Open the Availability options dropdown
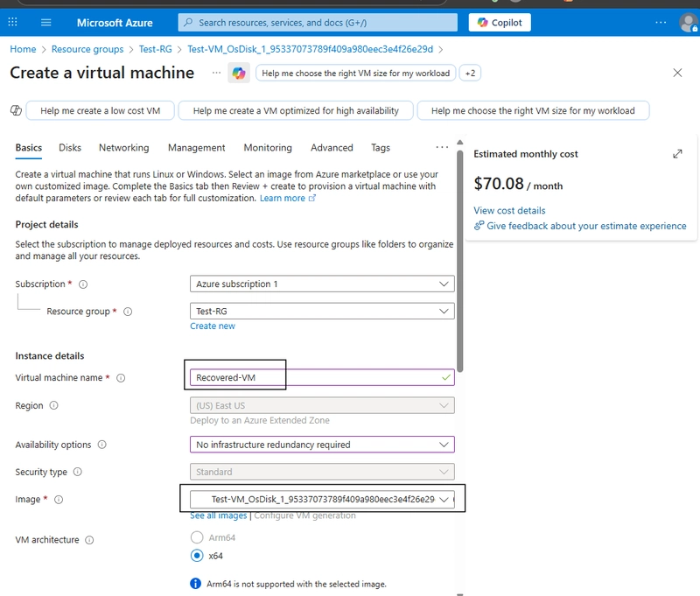 click(x=322, y=445)
